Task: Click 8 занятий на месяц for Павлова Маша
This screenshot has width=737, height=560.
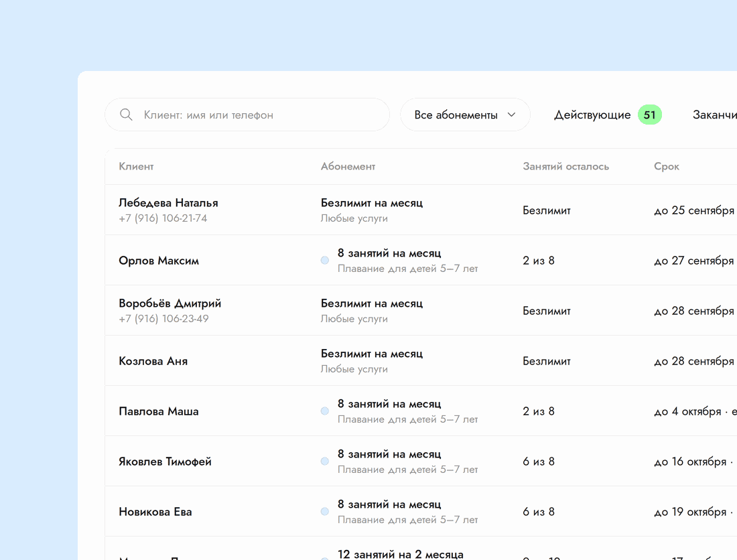Action: (389, 404)
